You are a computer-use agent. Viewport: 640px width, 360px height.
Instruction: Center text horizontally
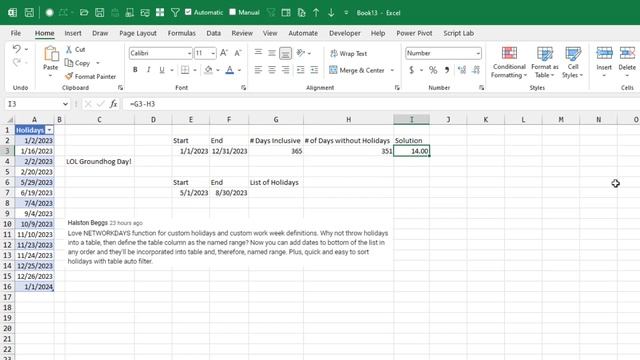[272, 70]
